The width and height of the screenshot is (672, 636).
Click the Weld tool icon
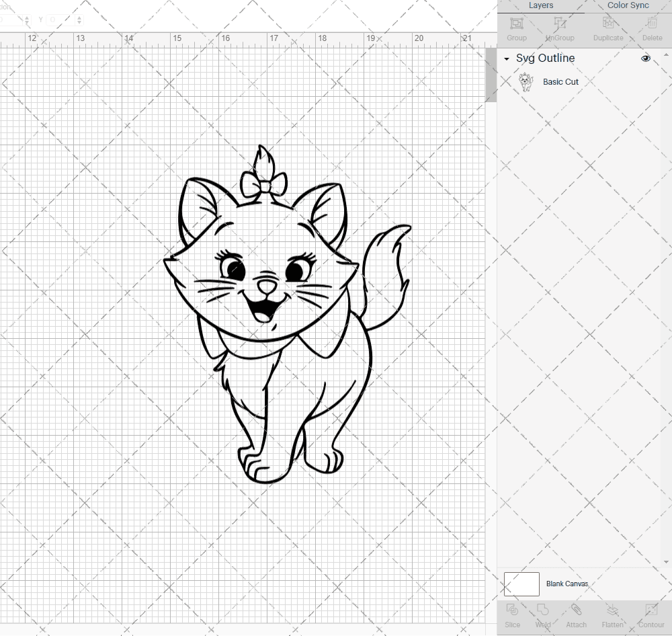click(x=542, y=609)
